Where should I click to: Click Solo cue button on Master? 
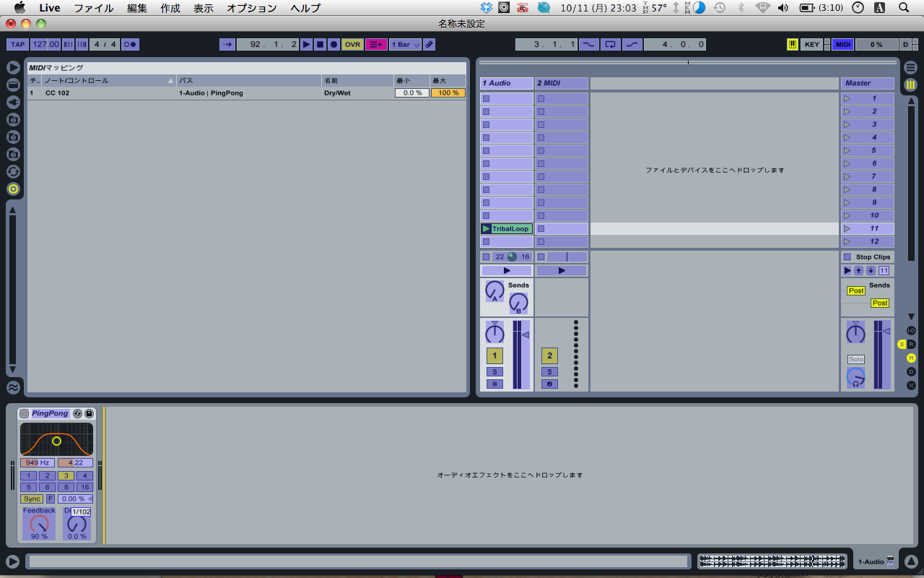[856, 359]
